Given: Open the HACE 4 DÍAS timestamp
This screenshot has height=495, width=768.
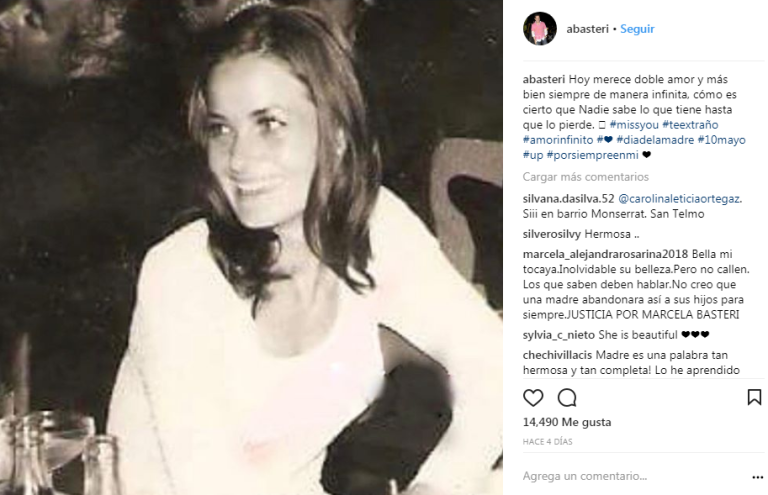Looking at the screenshot, I should tap(547, 442).
